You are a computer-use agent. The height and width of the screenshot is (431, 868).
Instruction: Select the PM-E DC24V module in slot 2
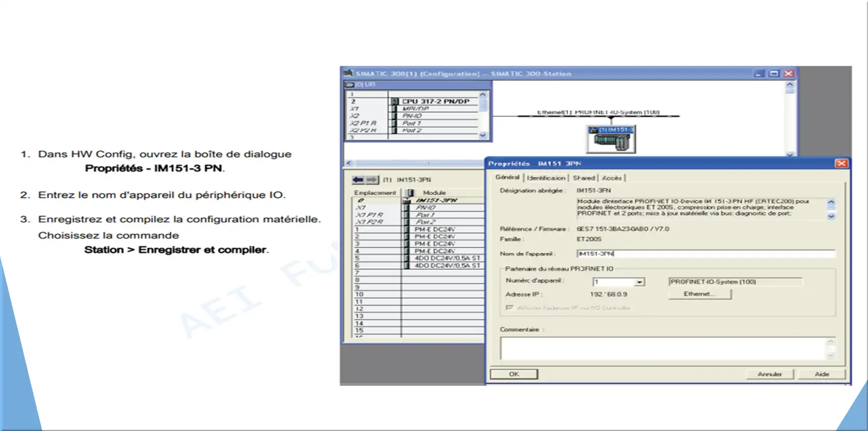[x=418, y=237]
